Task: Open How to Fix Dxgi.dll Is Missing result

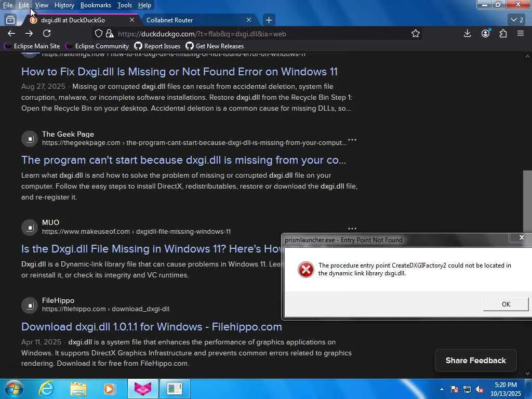Action: 179,72
